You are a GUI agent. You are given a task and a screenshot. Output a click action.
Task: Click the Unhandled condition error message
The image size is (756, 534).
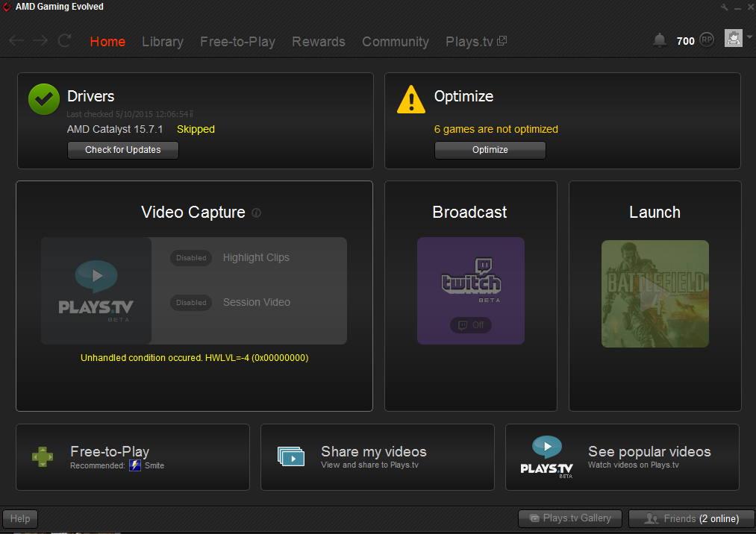tap(194, 357)
